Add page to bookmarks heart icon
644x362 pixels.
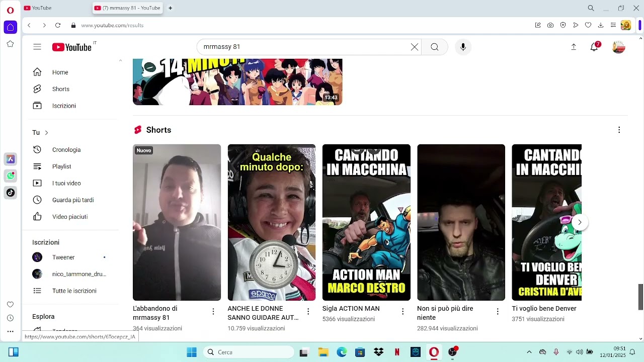[588, 25]
